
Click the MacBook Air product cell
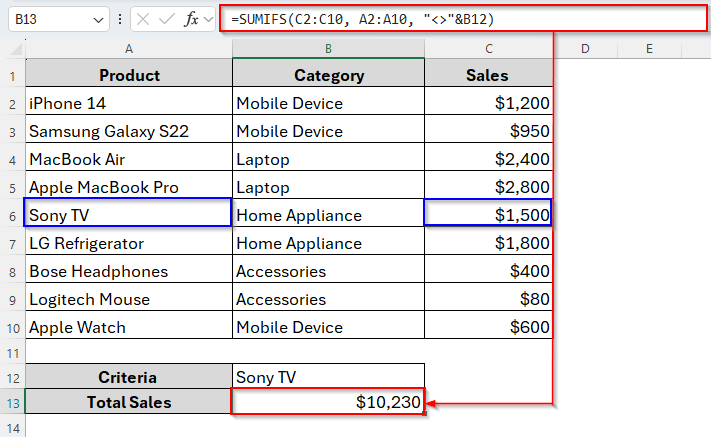[x=129, y=159]
